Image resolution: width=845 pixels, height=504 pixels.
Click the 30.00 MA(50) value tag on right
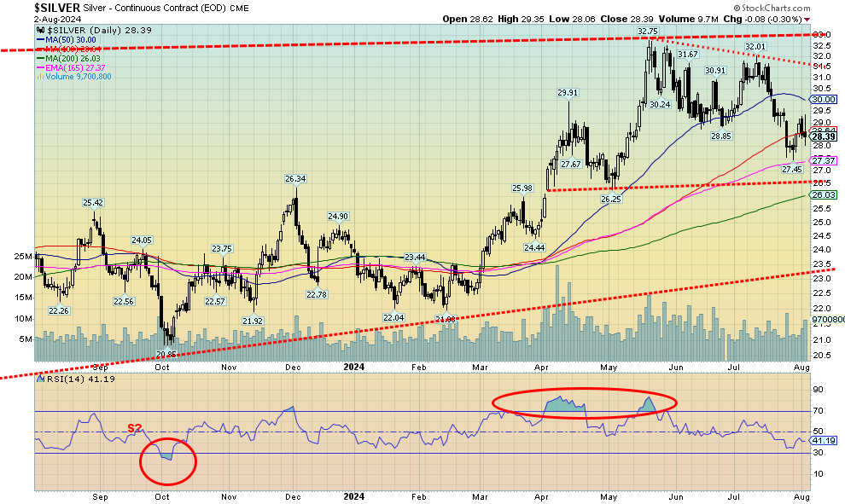[x=822, y=99]
